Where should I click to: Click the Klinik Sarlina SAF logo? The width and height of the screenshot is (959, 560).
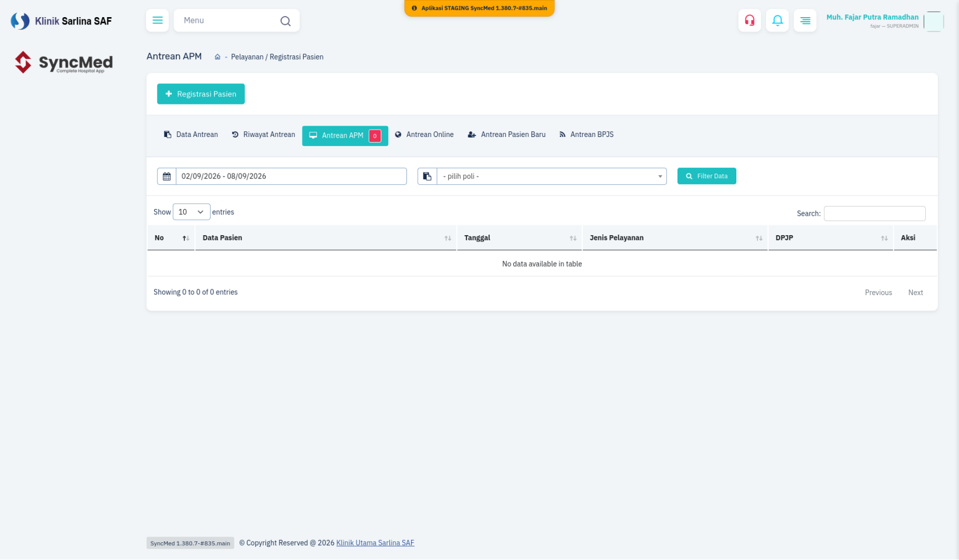61,21
